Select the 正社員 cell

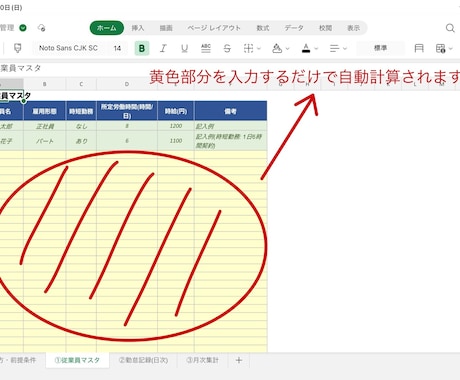coord(45,126)
